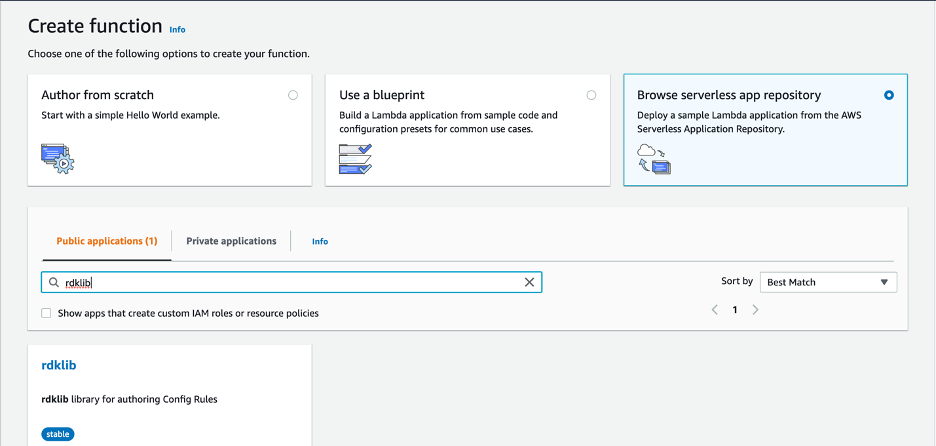Switch to the Public applications tab
This screenshot has width=936, height=446.
107,241
